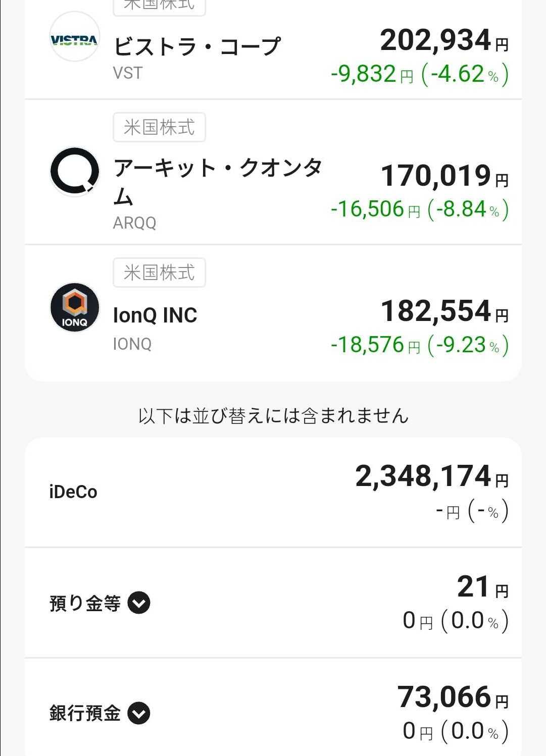Viewport: 546px width, 756px height.
Task: Open the ビストラ・コープ stock row
Action: [x=273, y=49]
